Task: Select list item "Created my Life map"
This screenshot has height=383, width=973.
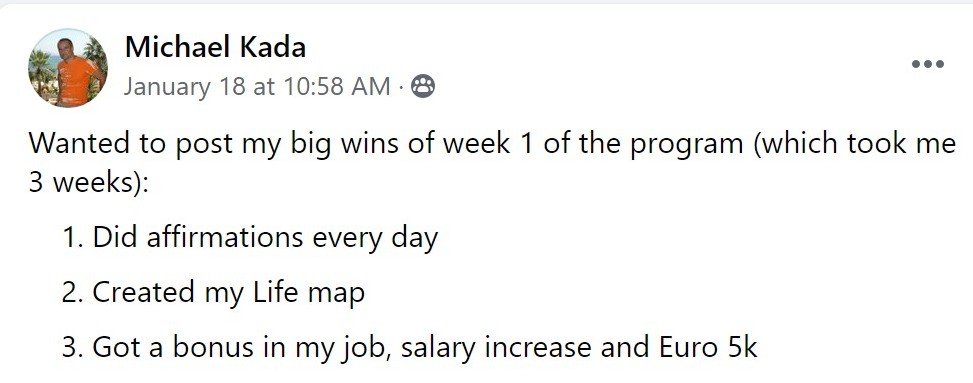Action: (x=213, y=292)
